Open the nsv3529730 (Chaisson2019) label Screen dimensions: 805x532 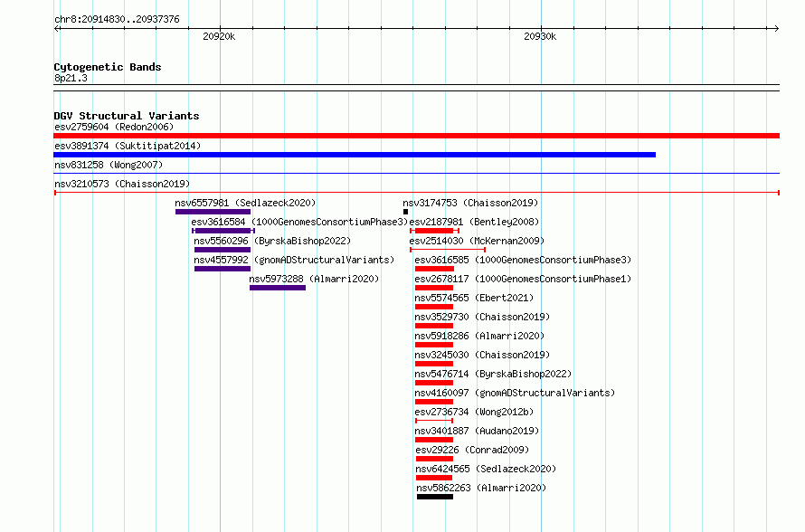coord(482,317)
